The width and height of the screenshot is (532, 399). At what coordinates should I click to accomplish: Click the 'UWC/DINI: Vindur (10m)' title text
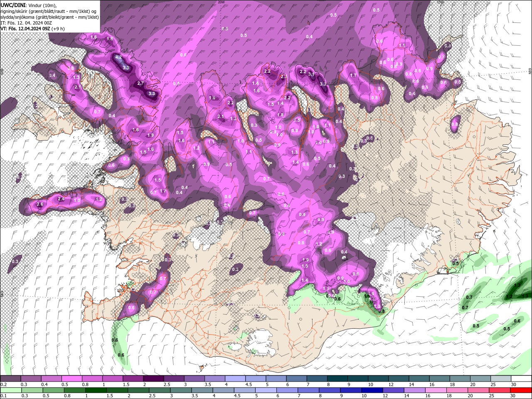pos(28,5)
